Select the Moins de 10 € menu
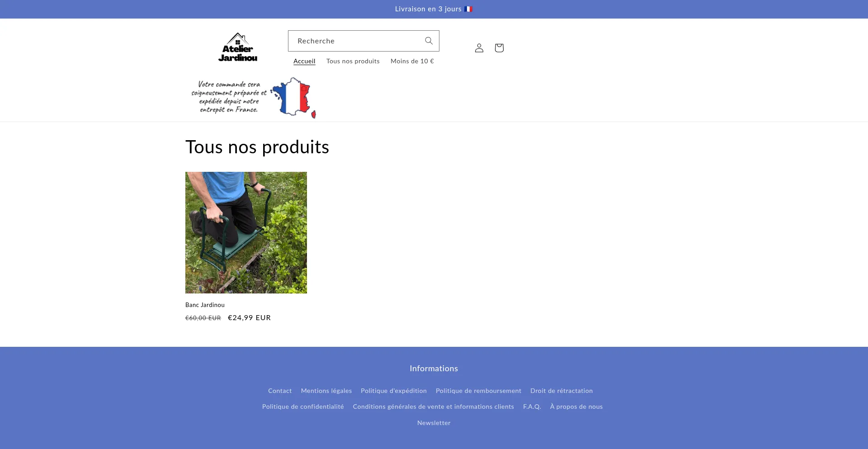 [x=412, y=61]
